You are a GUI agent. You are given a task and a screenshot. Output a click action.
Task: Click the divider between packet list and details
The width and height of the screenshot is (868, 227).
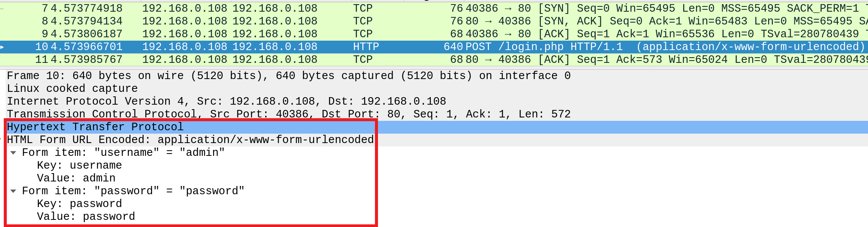(x=434, y=68)
